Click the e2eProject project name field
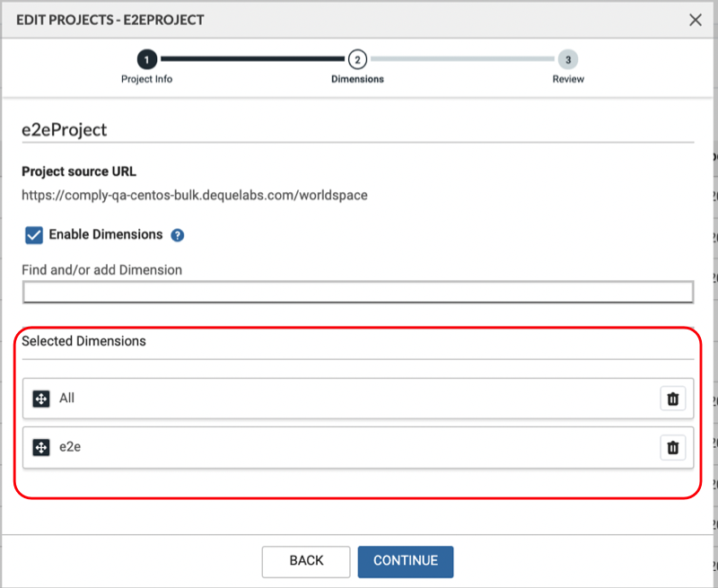The height and width of the screenshot is (588, 718). click(x=357, y=130)
